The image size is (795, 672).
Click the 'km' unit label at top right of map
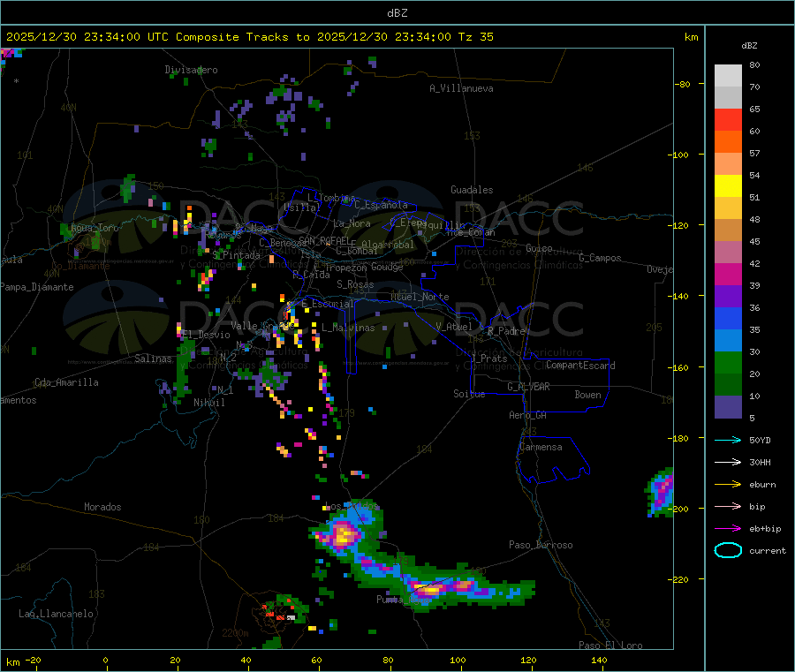pyautogui.click(x=691, y=37)
